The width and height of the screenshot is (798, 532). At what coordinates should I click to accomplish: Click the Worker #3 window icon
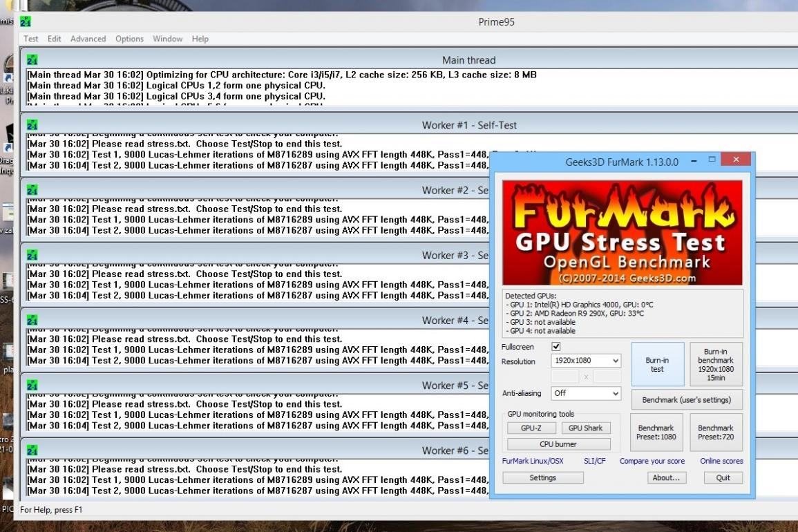(x=32, y=256)
